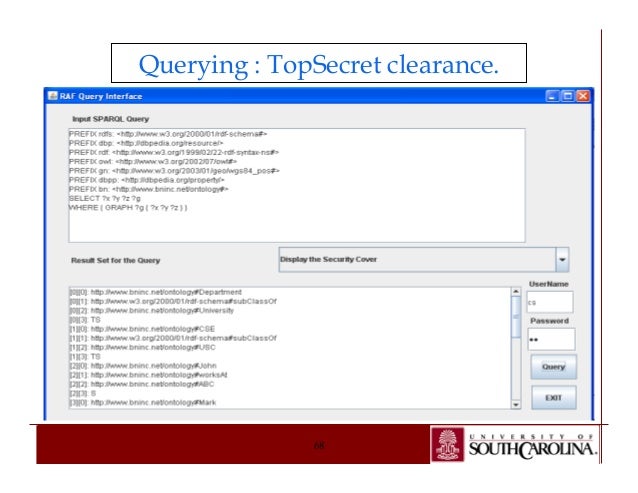The width and height of the screenshot is (638, 493).
Task: Click the 'PREFIX gn:' query line
Action: tap(175, 171)
